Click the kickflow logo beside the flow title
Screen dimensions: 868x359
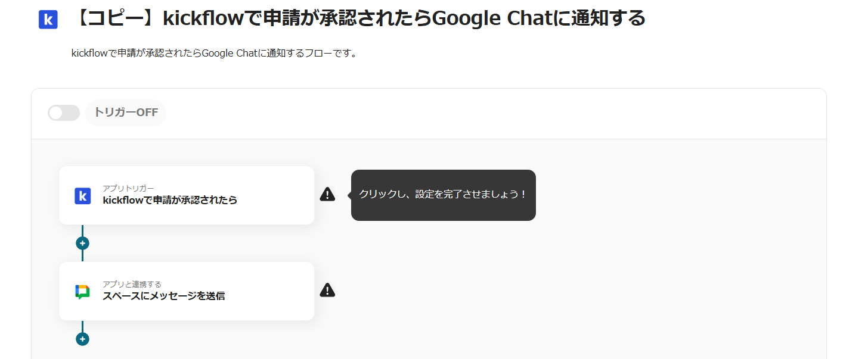[x=48, y=20]
